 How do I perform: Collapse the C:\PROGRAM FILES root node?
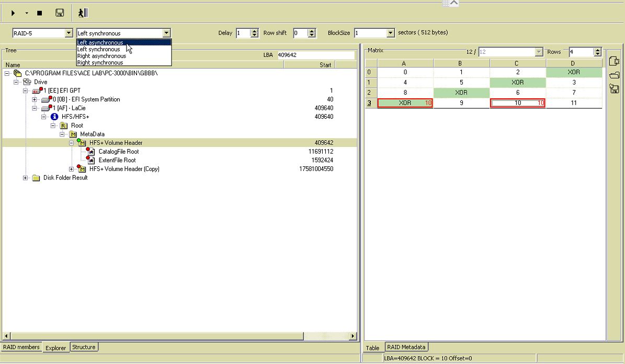pos(7,73)
